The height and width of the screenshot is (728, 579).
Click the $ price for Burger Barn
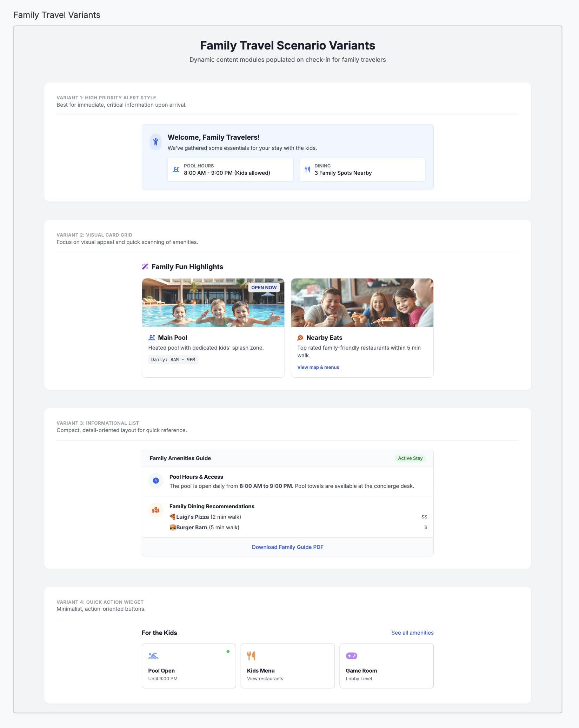tap(426, 528)
